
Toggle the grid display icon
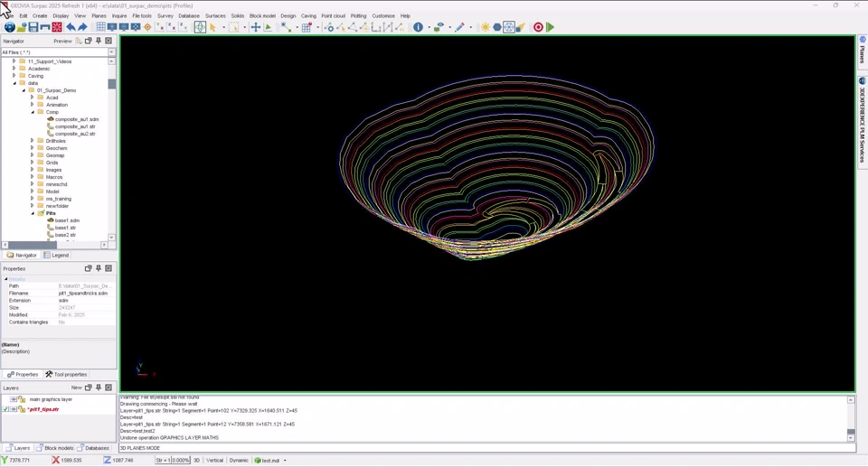tap(100, 27)
